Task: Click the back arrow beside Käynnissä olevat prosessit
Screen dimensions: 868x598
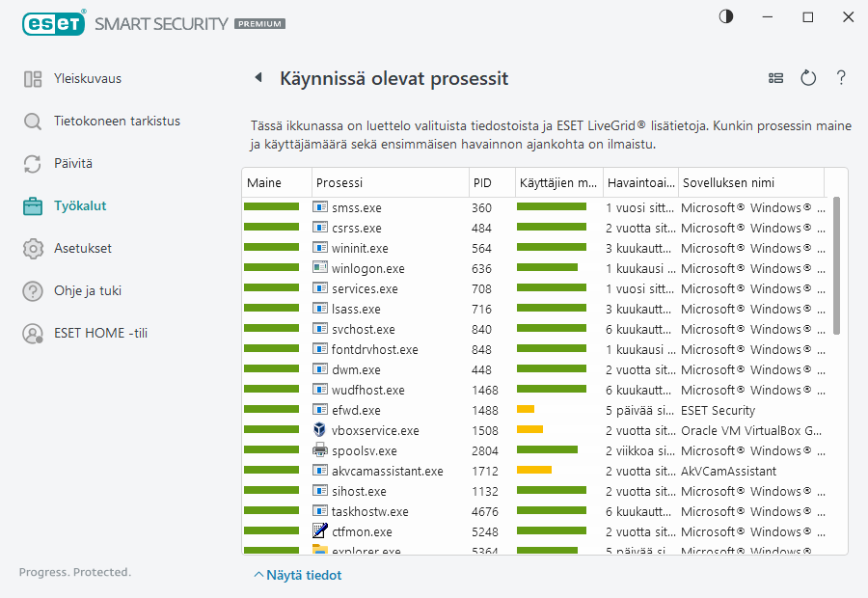Action: 258,78
